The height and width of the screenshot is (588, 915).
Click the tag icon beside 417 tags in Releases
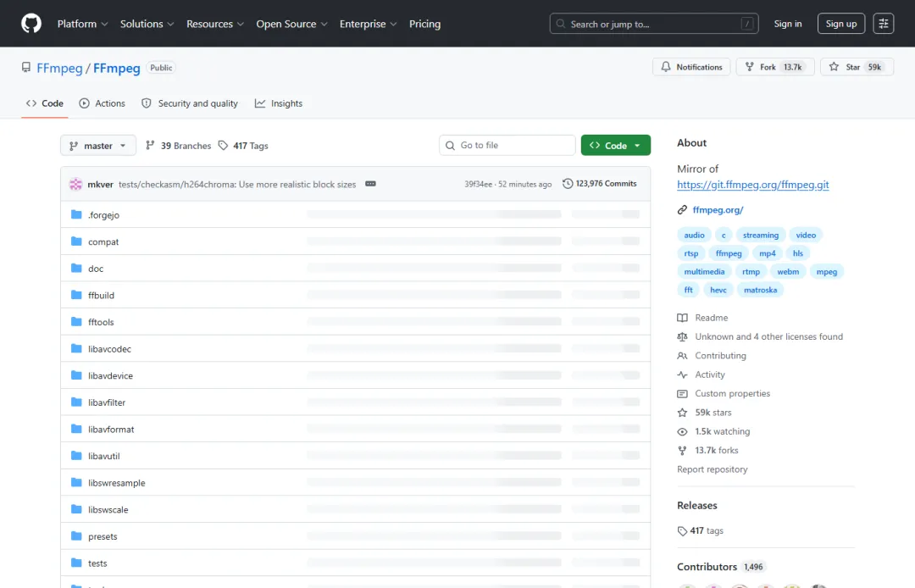(x=682, y=531)
